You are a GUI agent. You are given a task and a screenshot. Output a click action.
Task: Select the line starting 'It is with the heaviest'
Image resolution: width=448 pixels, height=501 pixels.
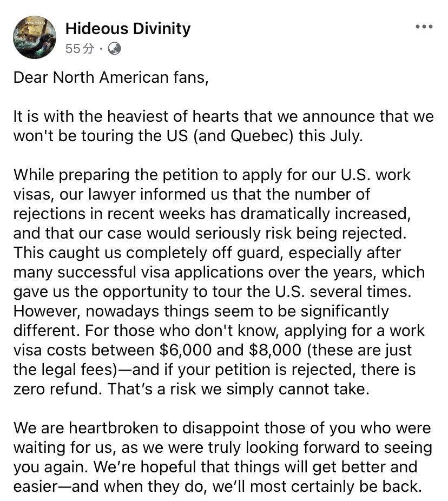pos(223,116)
